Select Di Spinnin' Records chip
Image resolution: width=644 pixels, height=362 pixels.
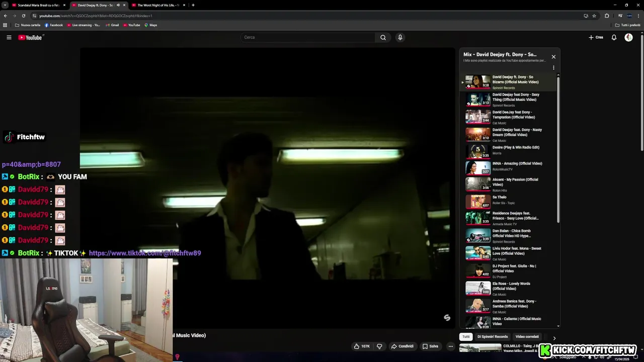pyautogui.click(x=493, y=337)
